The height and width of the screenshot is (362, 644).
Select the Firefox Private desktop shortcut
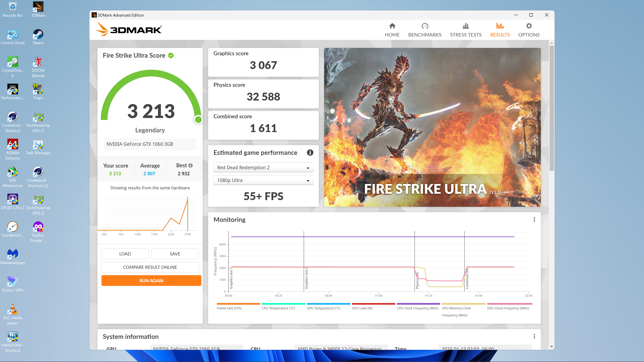pyautogui.click(x=38, y=232)
